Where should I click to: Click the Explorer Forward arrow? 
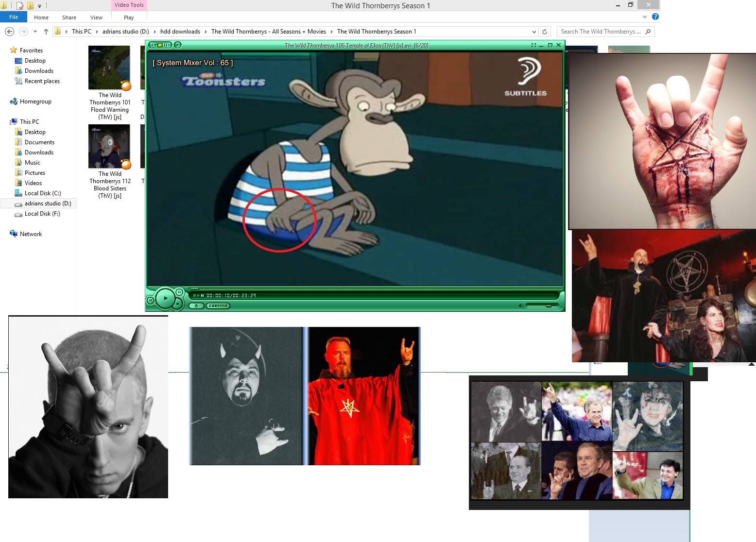point(23,32)
